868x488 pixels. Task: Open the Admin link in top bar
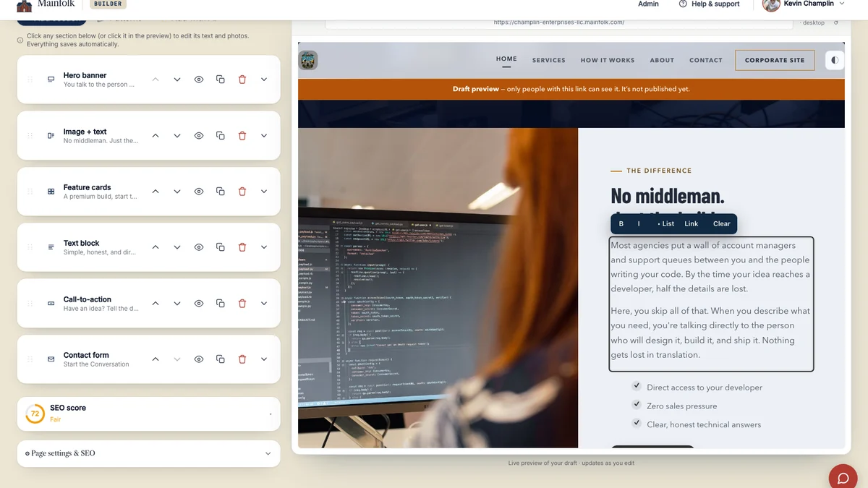coord(648,4)
